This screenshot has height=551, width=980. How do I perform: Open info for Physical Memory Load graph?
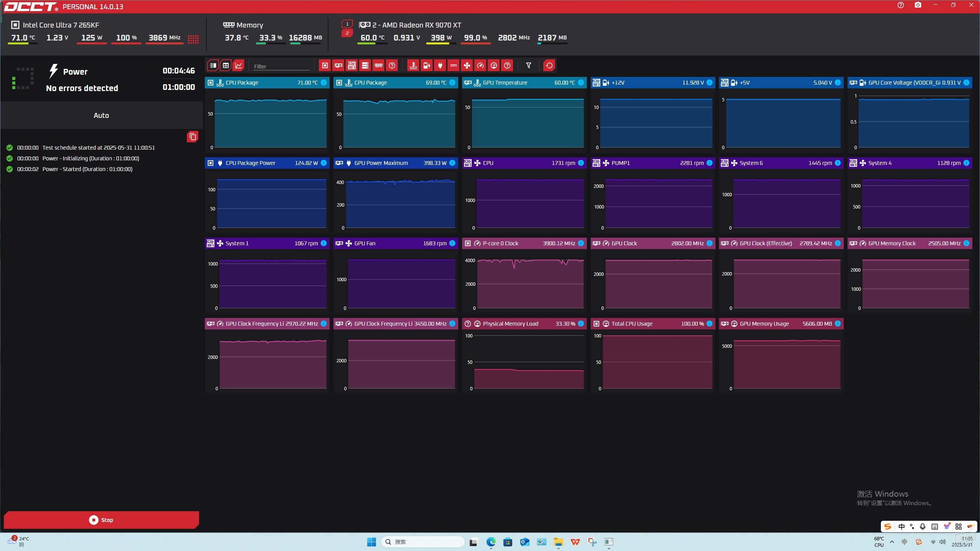point(581,324)
